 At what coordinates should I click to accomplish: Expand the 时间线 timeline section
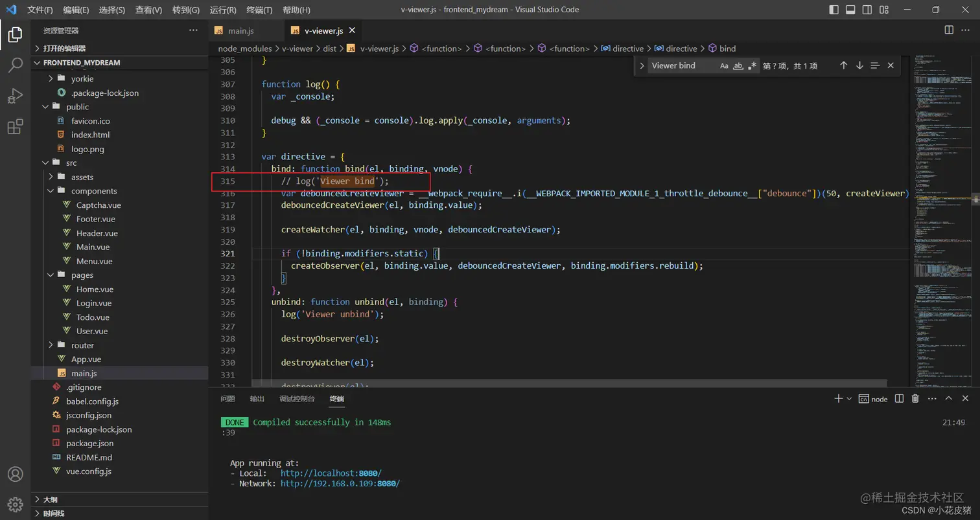[x=120, y=514]
